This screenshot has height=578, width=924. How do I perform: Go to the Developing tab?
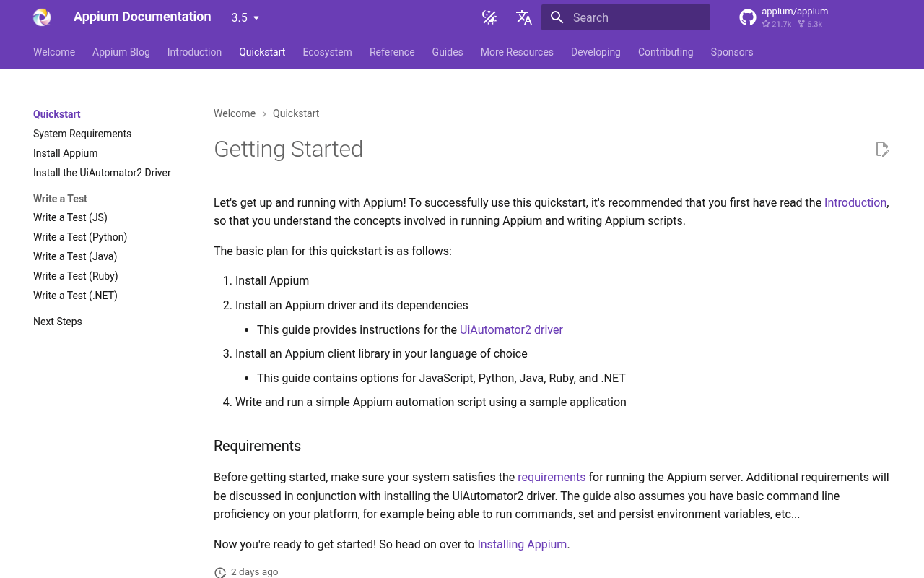pos(596,52)
